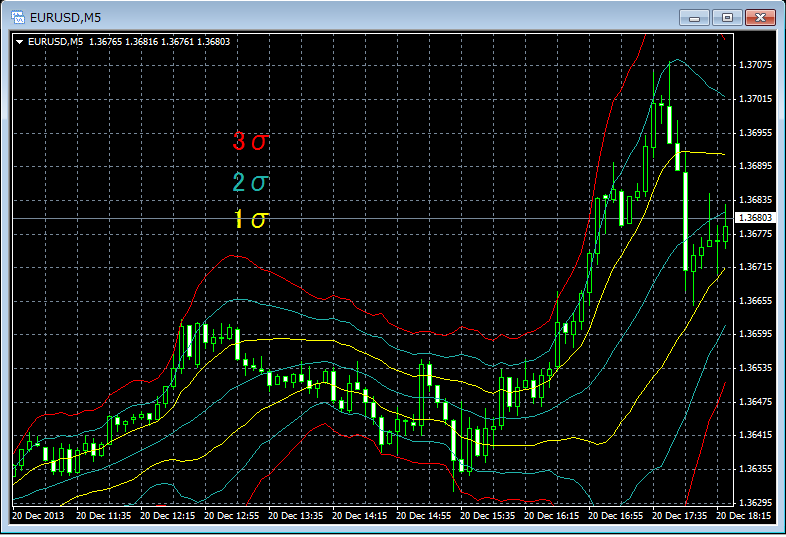Close the EURUSD,M5 chart window
This screenshot has height=537, width=786.
tap(760, 17)
